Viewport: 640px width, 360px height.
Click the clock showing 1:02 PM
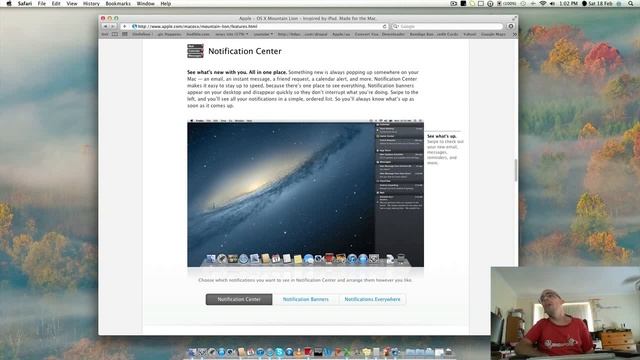click(569, 3)
